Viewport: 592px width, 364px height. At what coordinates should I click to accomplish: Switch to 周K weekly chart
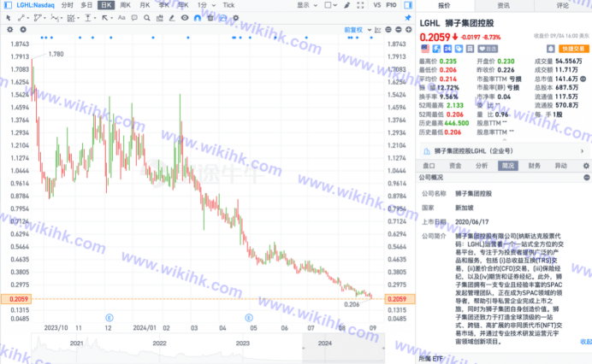[126, 5]
